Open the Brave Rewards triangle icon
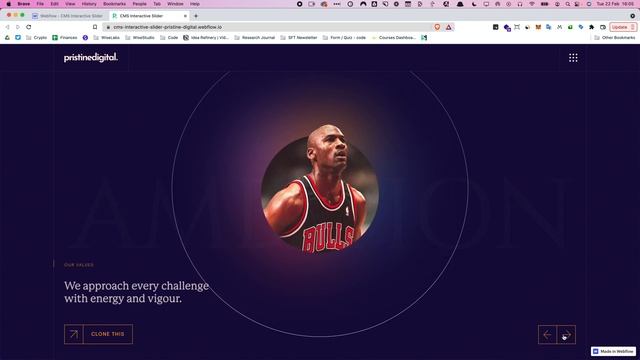This screenshot has width=640, height=360. (449, 27)
